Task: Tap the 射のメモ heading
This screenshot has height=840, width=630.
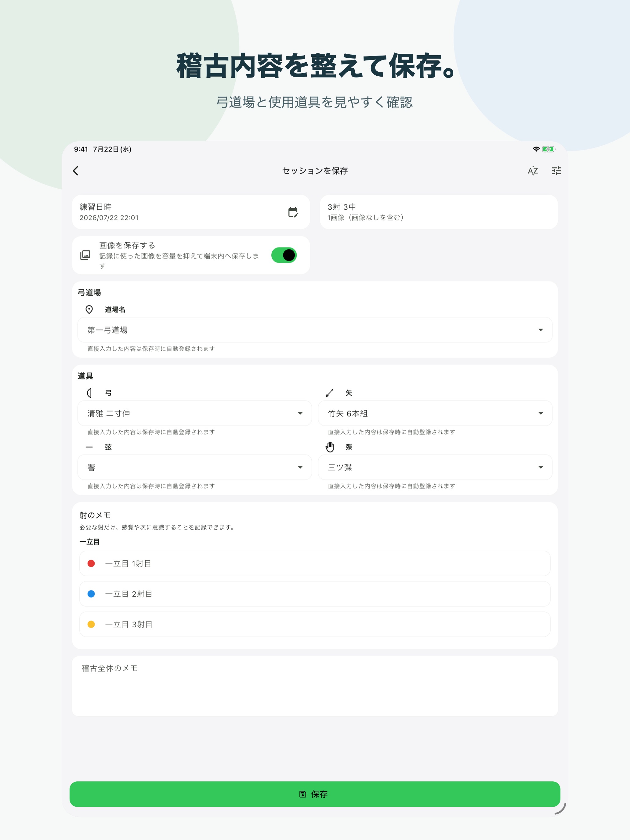Action: pos(95,515)
